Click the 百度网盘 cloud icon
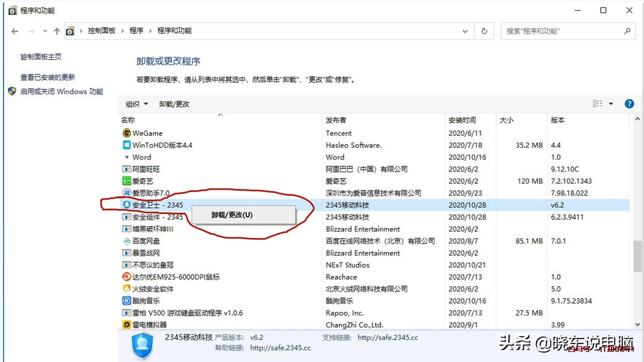Viewport: 644px width, 362px height. tap(127, 241)
